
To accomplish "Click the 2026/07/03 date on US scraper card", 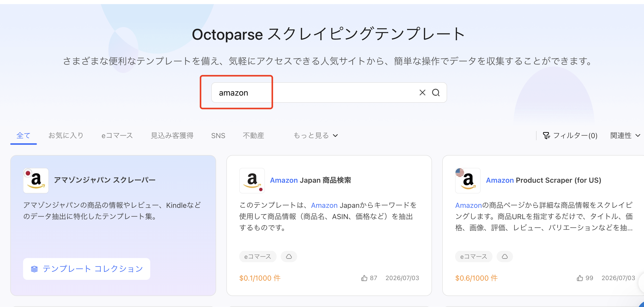I will click(618, 278).
